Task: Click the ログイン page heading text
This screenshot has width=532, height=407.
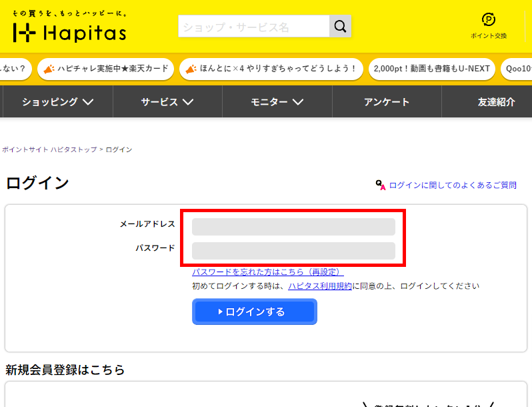Action: (37, 183)
